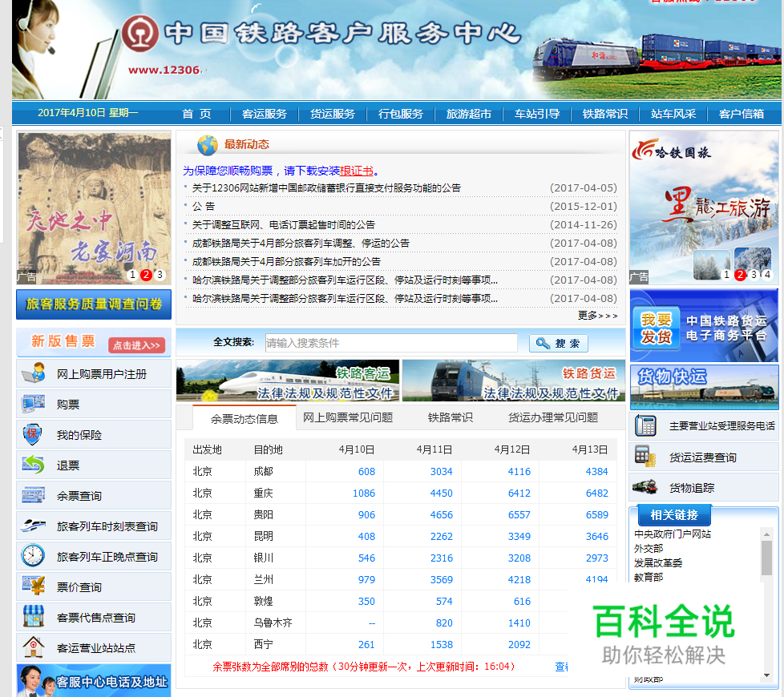Click 教育部 related link
The image size is (784, 697).
(648, 577)
